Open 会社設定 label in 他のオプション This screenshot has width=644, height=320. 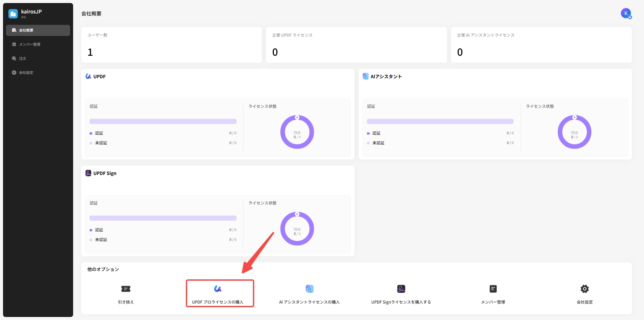[x=585, y=302]
